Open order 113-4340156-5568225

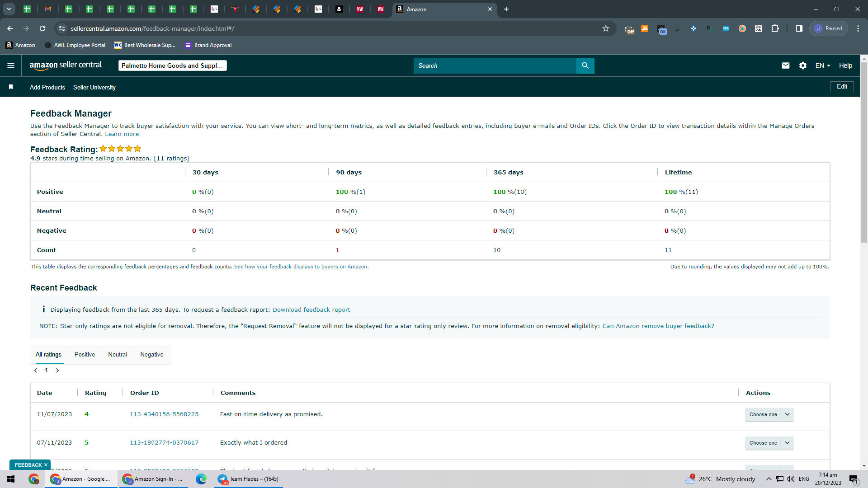tap(164, 414)
